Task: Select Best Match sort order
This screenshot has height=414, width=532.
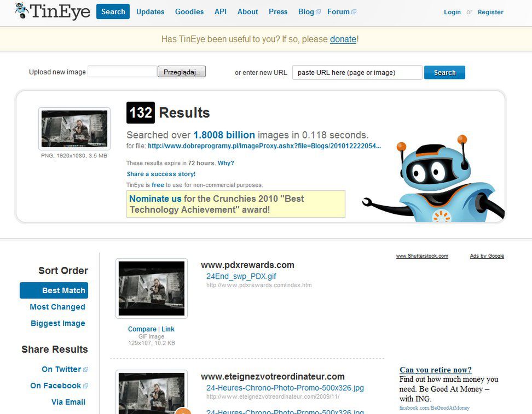Action: click(54, 290)
